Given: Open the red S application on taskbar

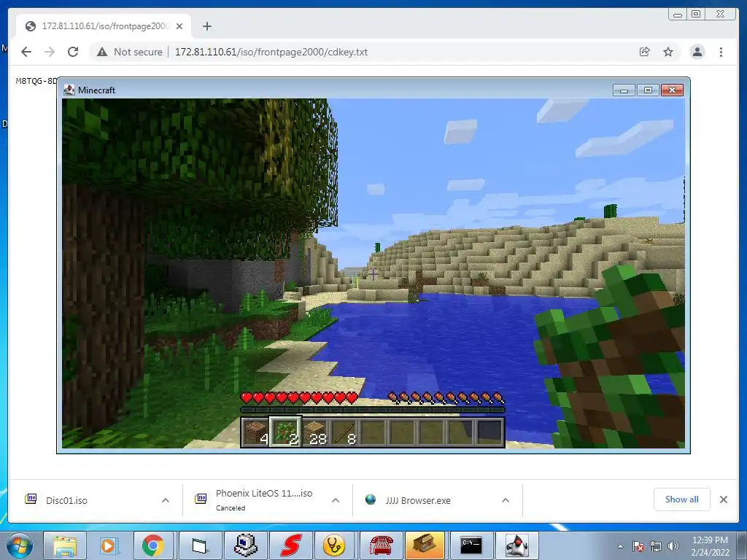Looking at the screenshot, I should click(290, 545).
